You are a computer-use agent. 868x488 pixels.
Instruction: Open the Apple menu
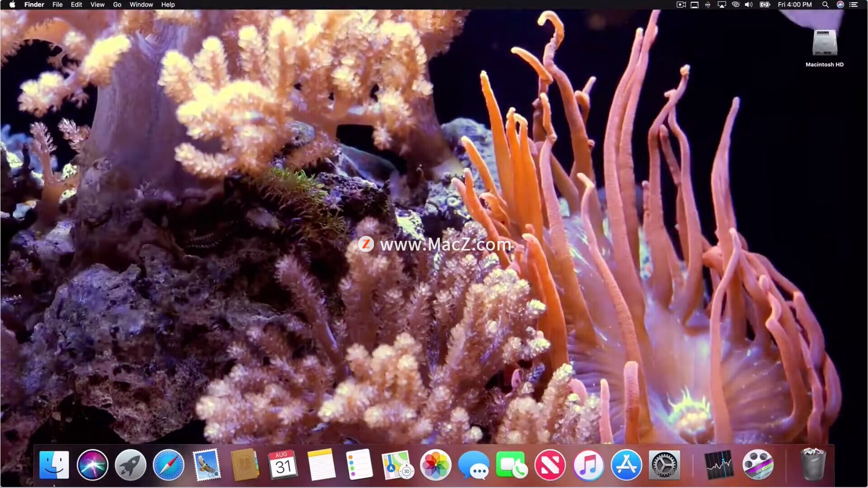[x=12, y=5]
